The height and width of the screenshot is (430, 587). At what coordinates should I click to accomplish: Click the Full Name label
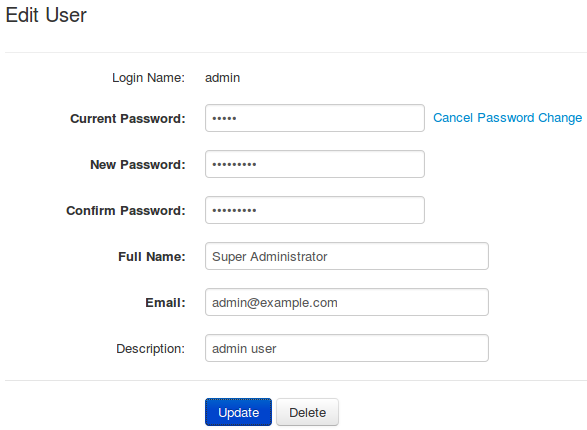(x=152, y=257)
